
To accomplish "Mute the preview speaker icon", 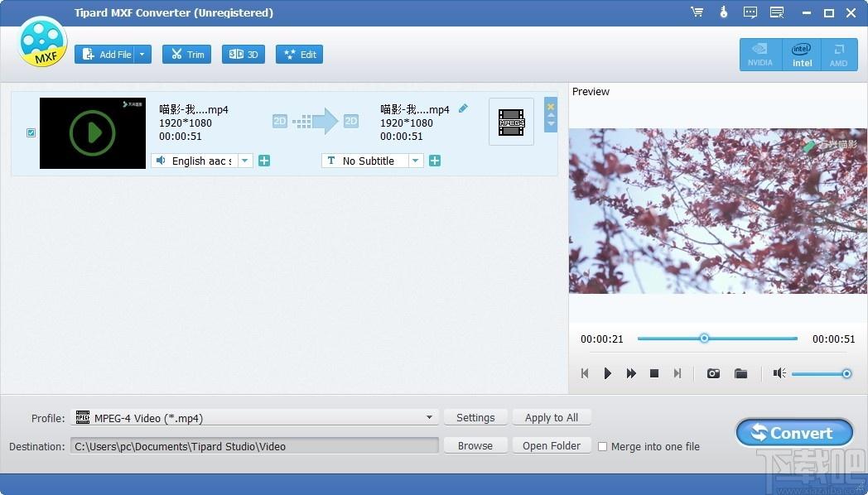I will pos(779,373).
